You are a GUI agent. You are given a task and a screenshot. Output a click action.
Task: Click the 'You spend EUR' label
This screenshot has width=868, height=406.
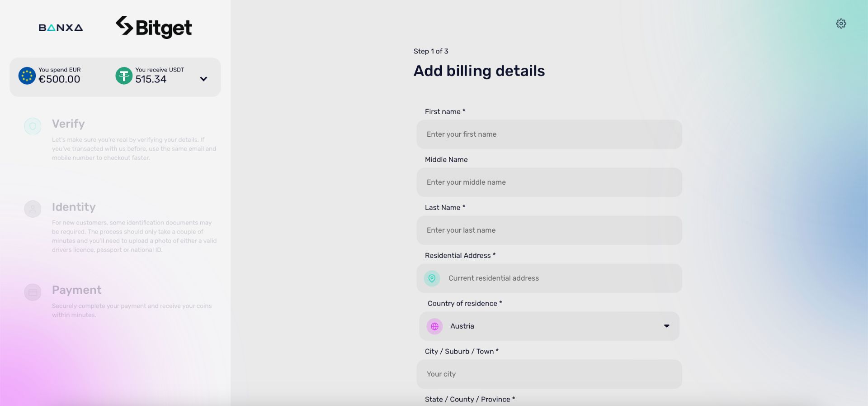click(x=59, y=70)
